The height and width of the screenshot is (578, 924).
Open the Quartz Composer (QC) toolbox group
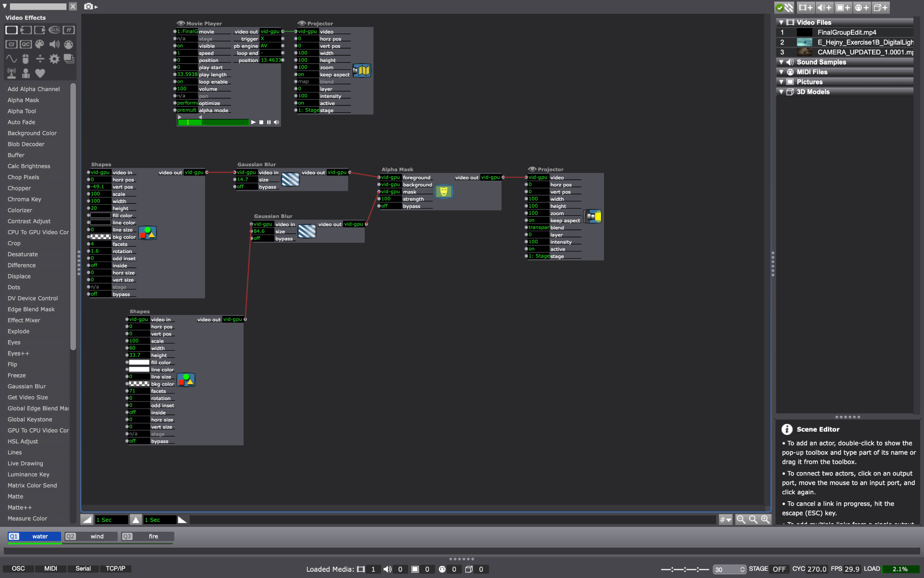(26, 44)
